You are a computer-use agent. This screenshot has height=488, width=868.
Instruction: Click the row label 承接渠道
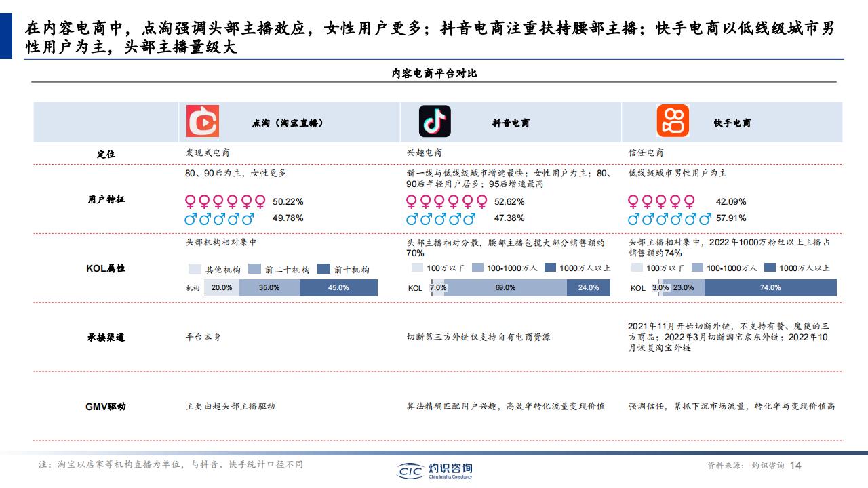[x=106, y=338]
